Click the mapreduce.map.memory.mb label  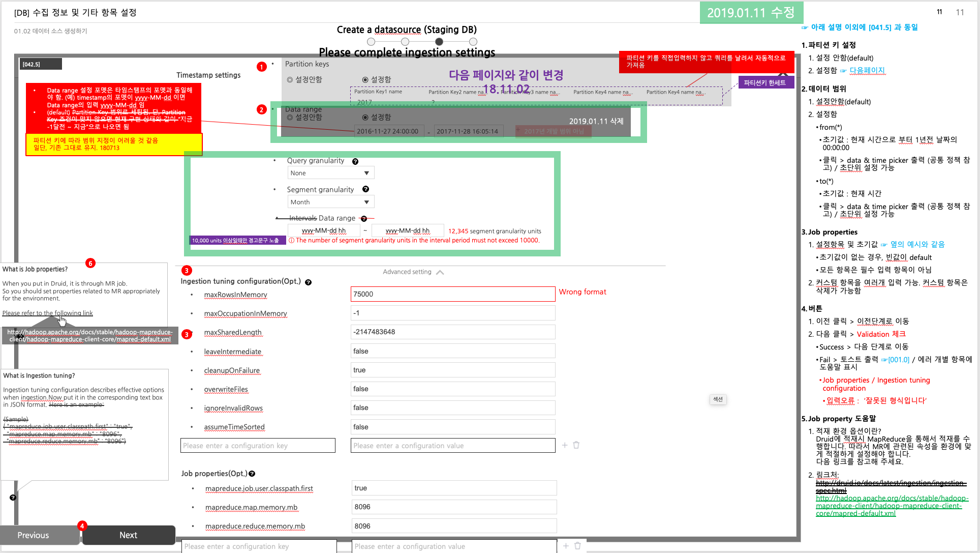251,507
